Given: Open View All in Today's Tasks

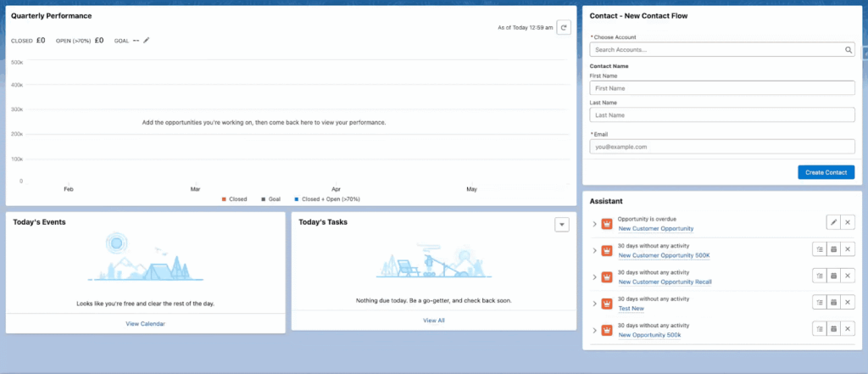Looking at the screenshot, I should pos(433,321).
